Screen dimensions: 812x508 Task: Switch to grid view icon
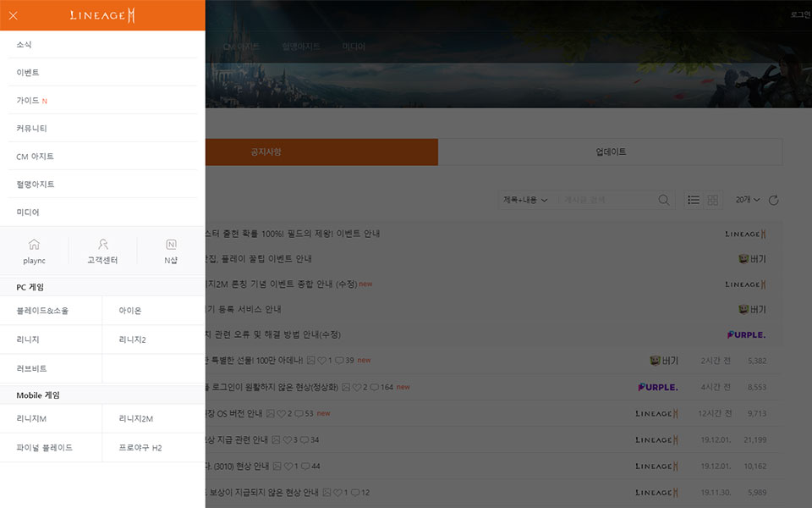point(713,200)
